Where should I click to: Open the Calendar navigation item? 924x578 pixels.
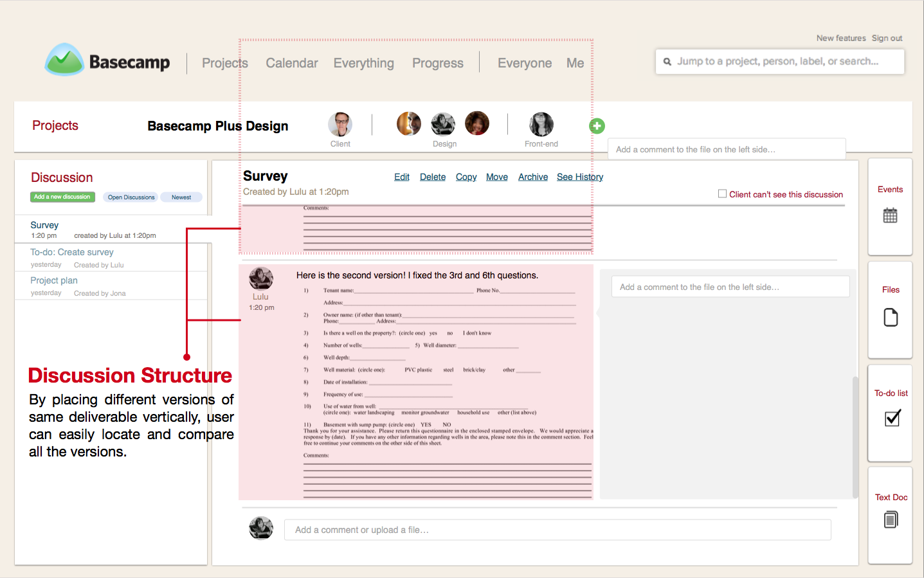[x=292, y=63]
